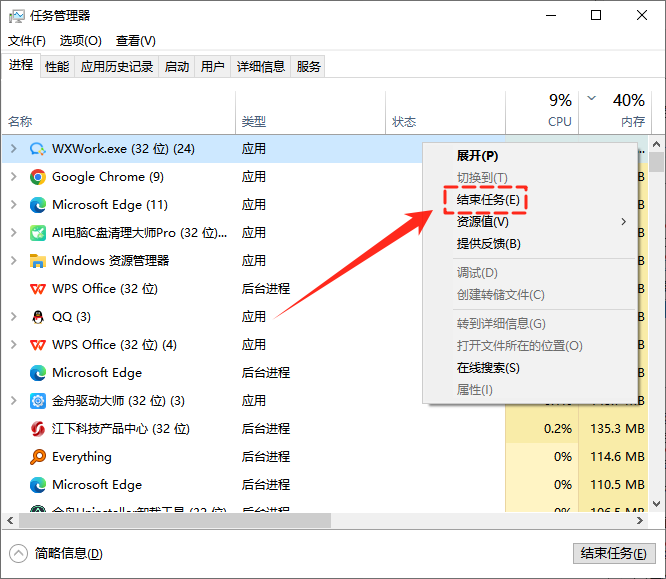
Task: Expand the WPS Office (32 位) (4) group
Action: click(14, 345)
